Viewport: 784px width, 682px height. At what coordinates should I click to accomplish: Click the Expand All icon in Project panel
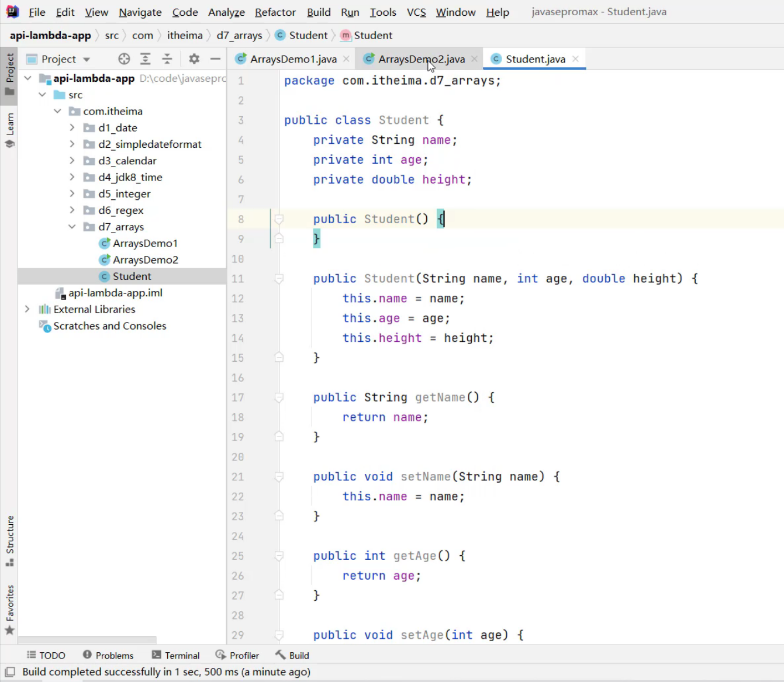tap(146, 59)
